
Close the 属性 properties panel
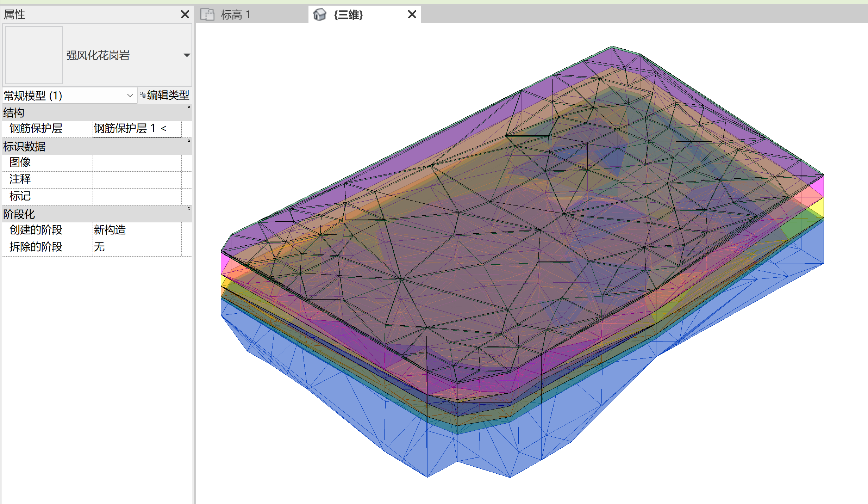[185, 14]
